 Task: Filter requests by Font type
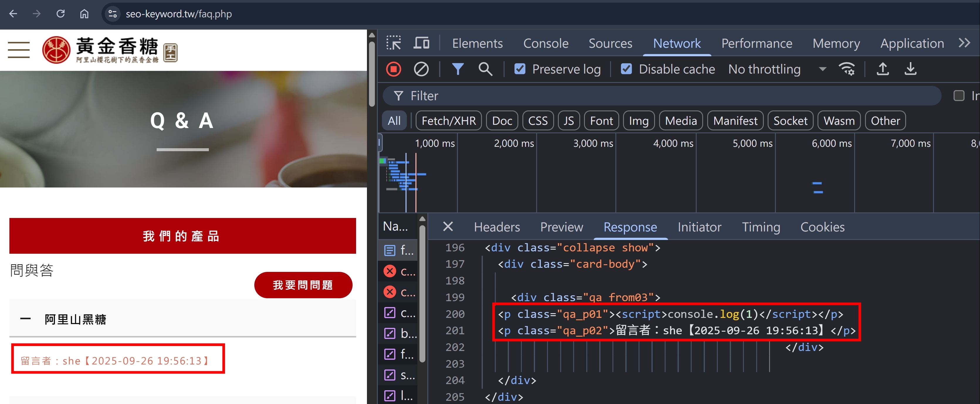[602, 120]
